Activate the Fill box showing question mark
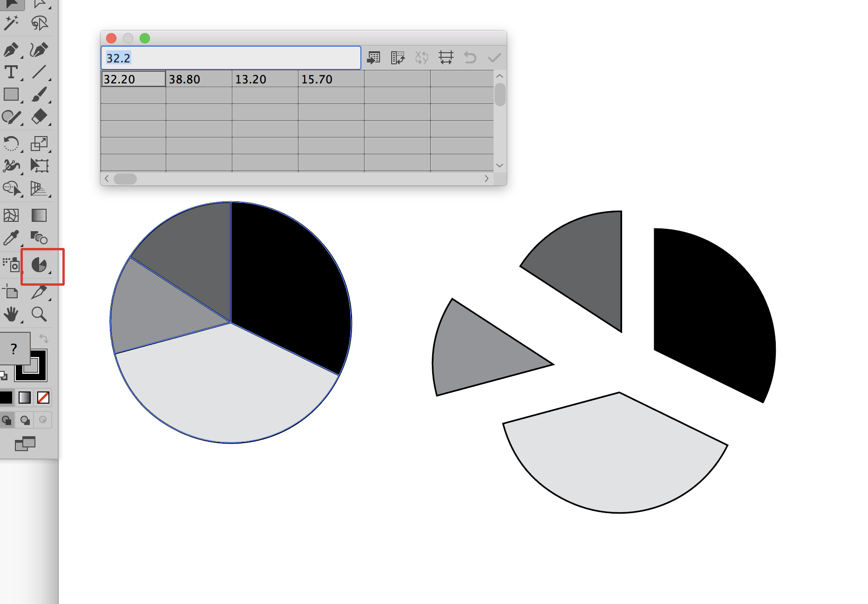The width and height of the screenshot is (868, 604). point(14,348)
